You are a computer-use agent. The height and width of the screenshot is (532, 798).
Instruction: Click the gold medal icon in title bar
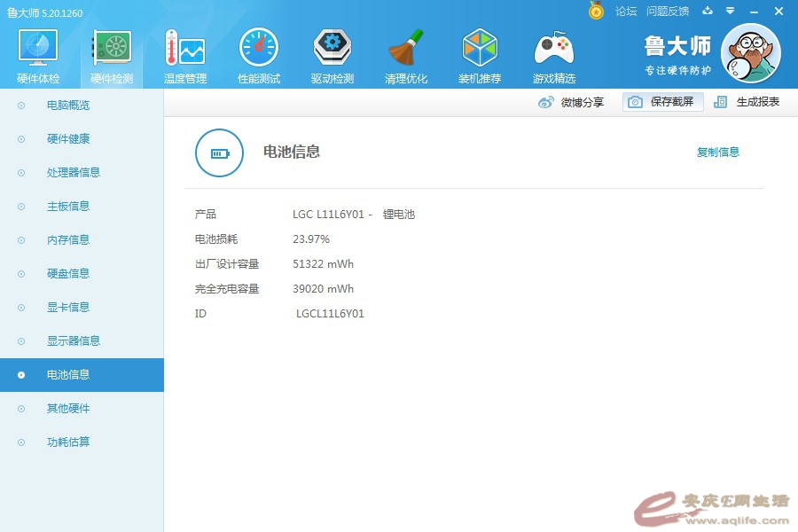point(596,11)
